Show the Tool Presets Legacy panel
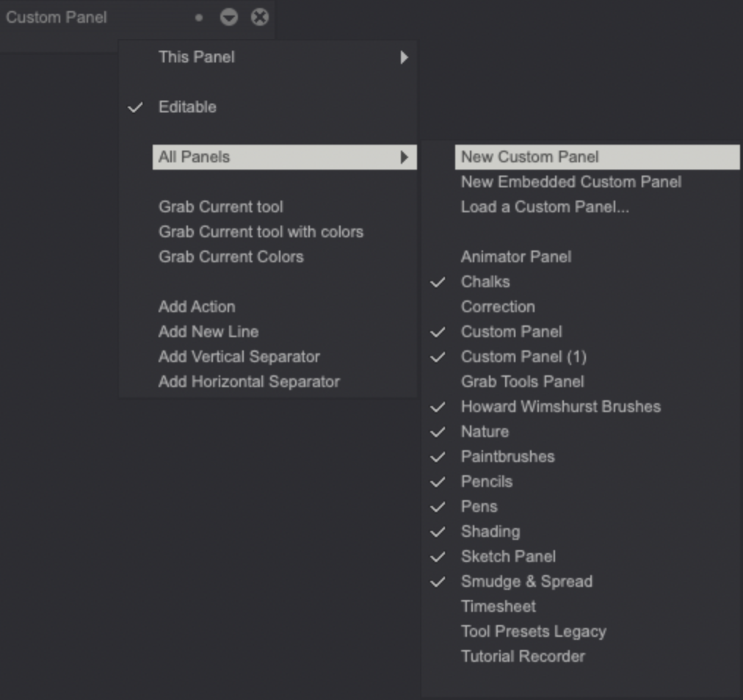 point(533,631)
